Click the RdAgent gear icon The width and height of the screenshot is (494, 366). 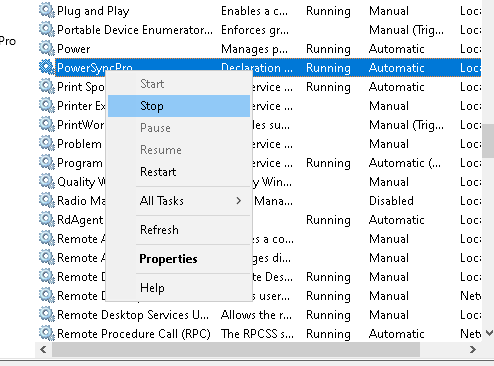click(47, 219)
